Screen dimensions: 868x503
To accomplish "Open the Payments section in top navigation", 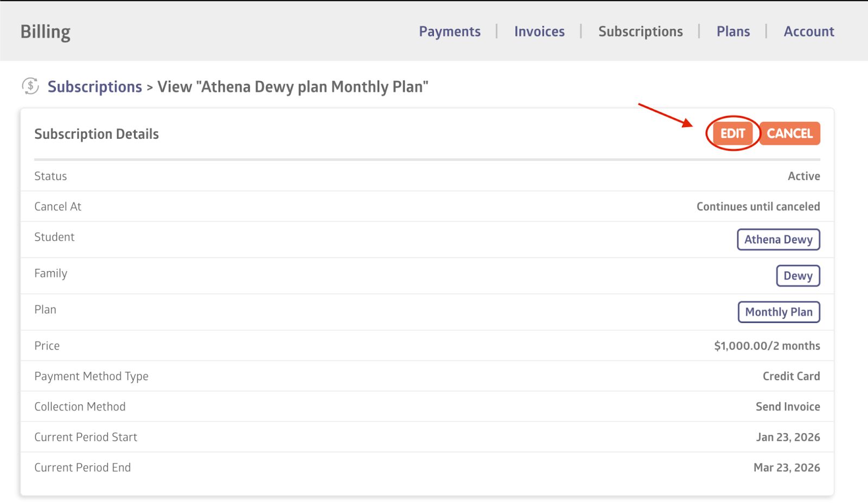I will point(449,31).
